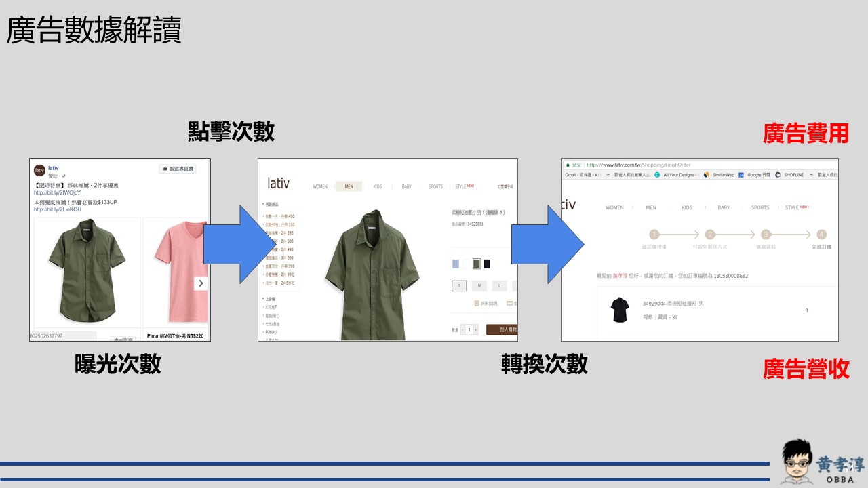Click the thumbs-up like page button in ad
The image size is (868, 488).
177,169
